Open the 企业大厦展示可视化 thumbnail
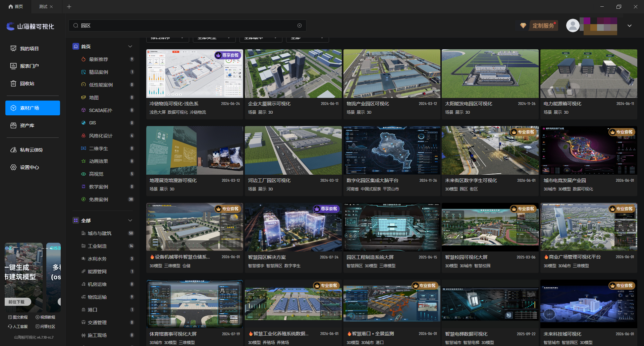The image size is (644, 346). click(293, 74)
